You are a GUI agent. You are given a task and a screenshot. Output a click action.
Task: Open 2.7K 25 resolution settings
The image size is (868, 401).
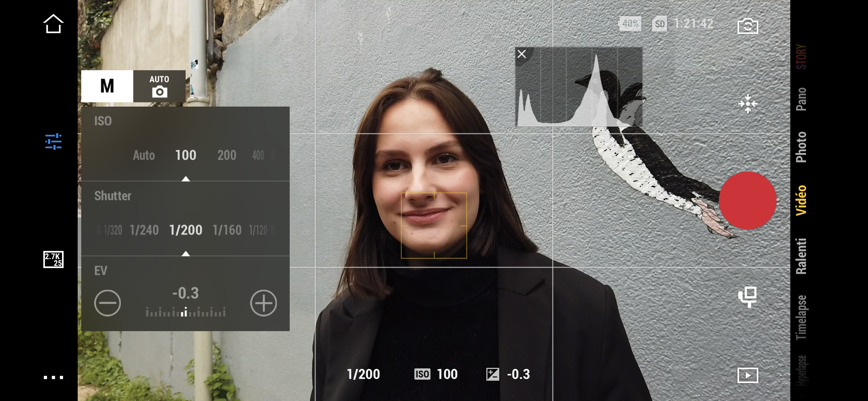53,259
